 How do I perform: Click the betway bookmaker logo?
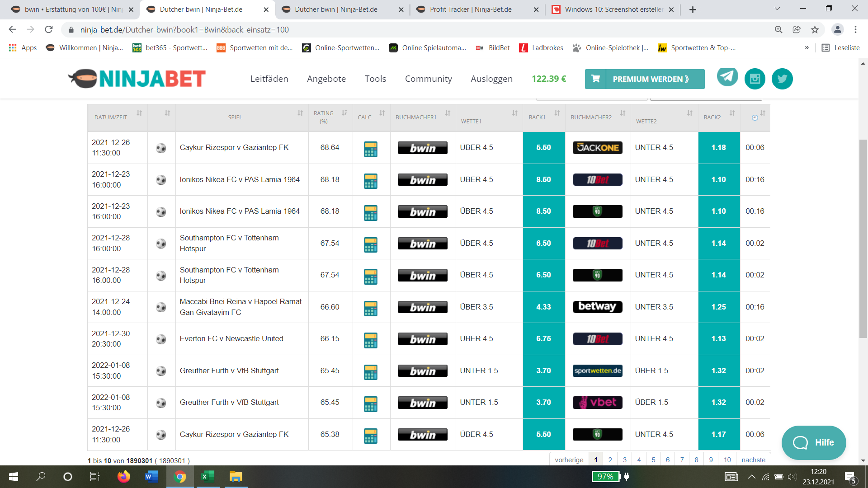click(x=597, y=307)
